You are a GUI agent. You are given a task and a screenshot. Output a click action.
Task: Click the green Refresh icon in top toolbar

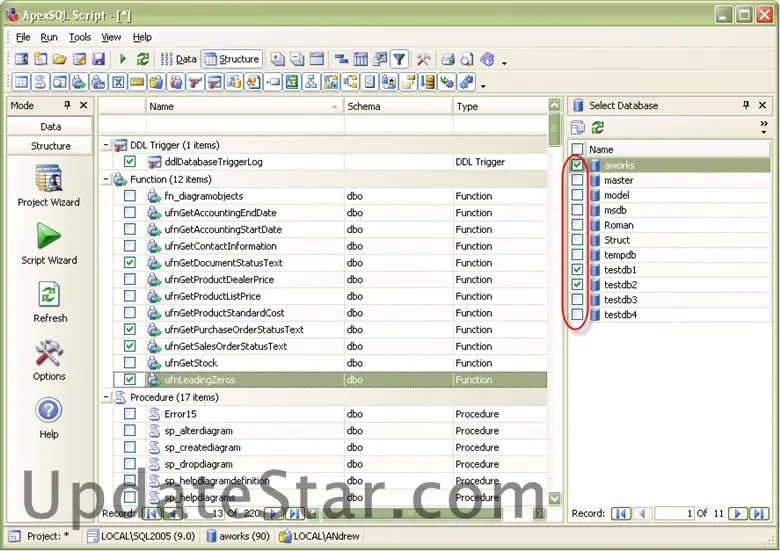click(x=143, y=59)
